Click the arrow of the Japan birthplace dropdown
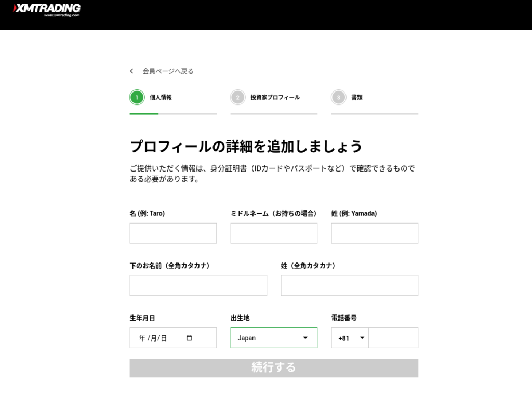 [x=305, y=338]
